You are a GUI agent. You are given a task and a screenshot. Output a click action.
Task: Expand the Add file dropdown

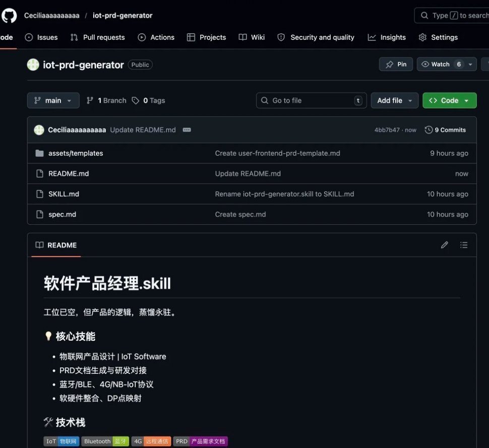point(394,100)
